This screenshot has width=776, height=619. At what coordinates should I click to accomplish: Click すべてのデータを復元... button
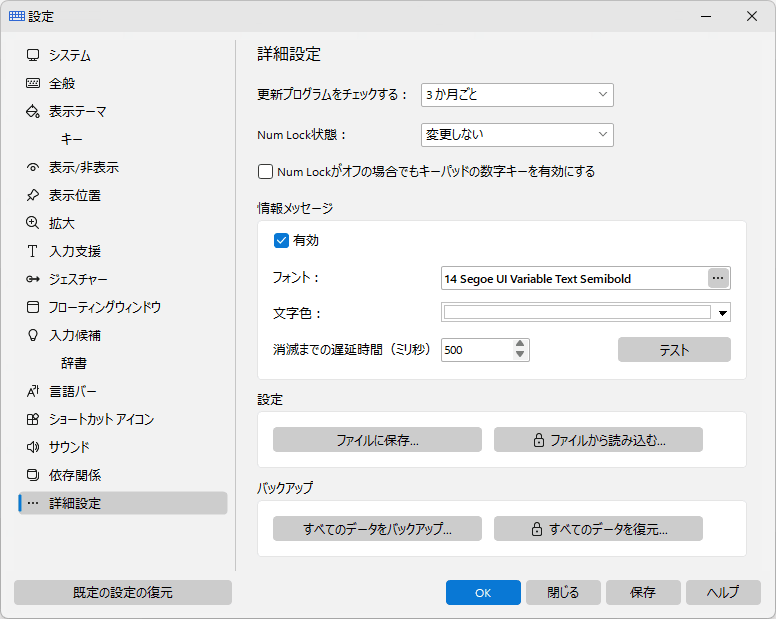598,528
